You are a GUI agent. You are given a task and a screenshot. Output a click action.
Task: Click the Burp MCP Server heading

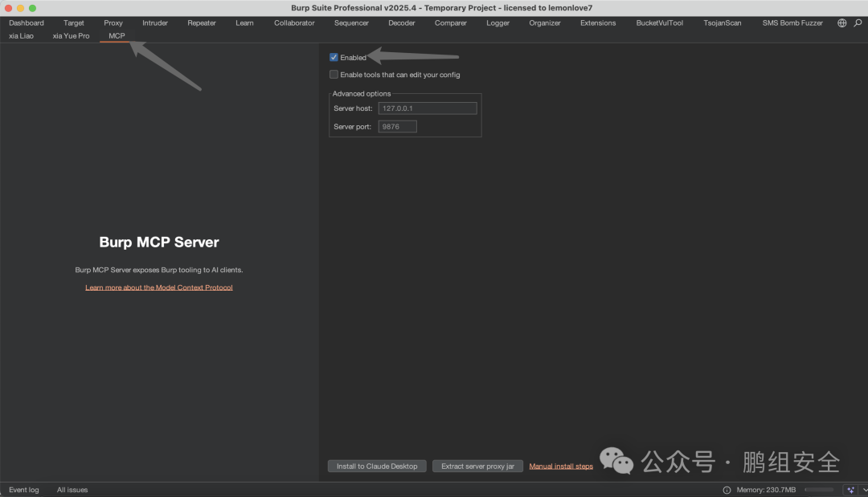(159, 242)
